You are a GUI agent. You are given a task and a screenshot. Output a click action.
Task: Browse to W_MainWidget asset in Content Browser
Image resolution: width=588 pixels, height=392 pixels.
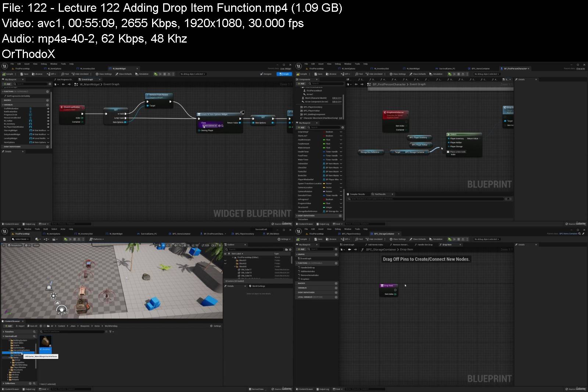[x=37, y=74]
